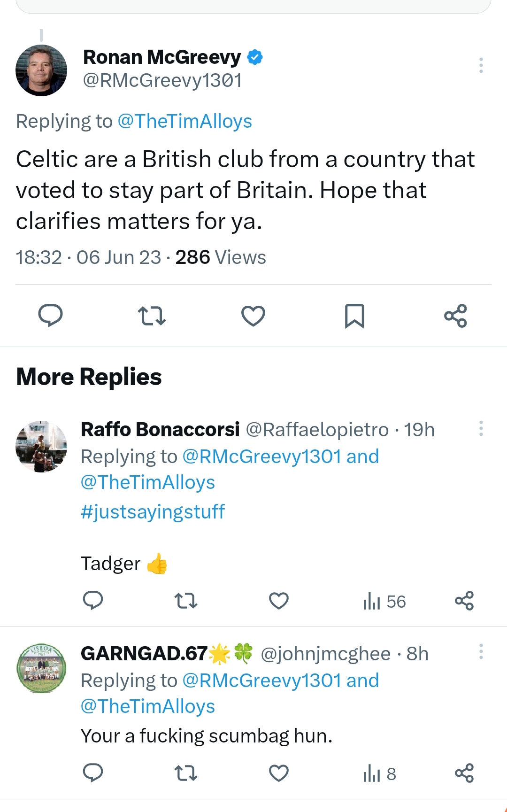Retweet Ronan McGreevy's main tweet
507x812 pixels.
152,316
